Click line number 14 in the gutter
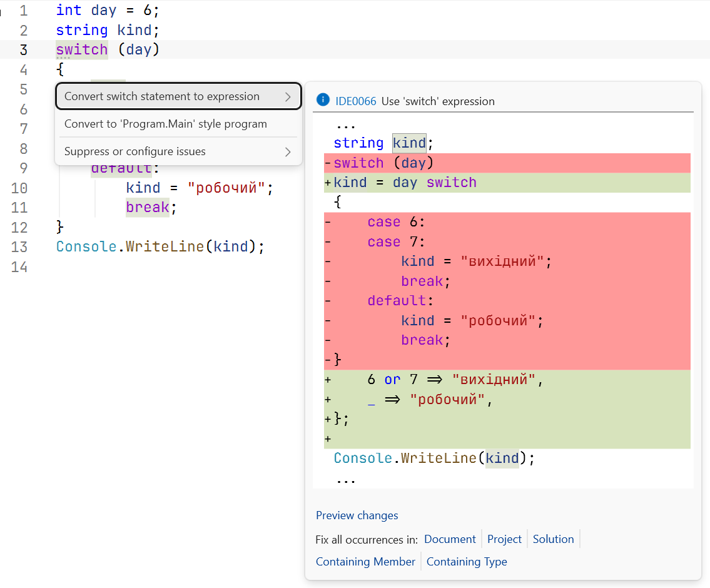 tap(19, 267)
